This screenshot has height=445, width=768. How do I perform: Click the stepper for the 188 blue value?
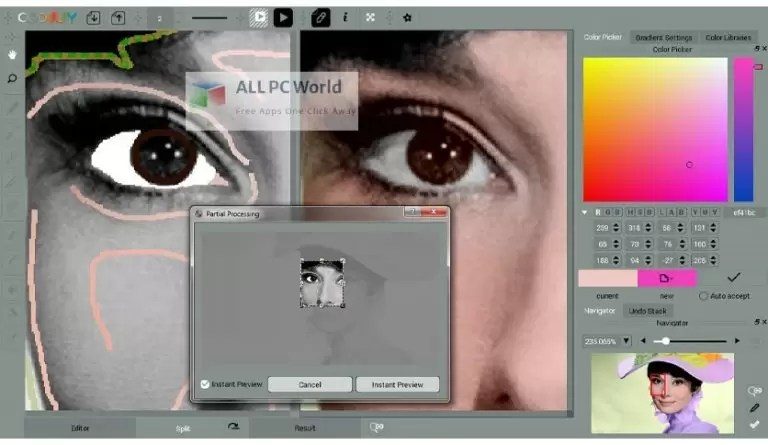coord(616,260)
